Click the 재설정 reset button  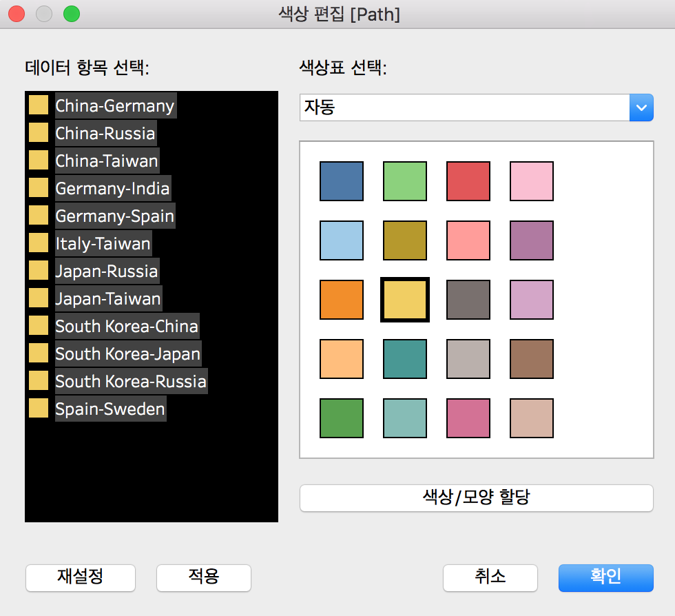click(81, 577)
